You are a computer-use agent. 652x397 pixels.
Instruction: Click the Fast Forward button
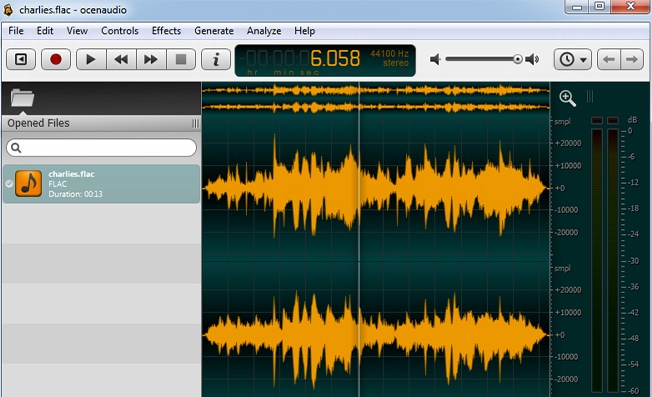tap(151, 59)
